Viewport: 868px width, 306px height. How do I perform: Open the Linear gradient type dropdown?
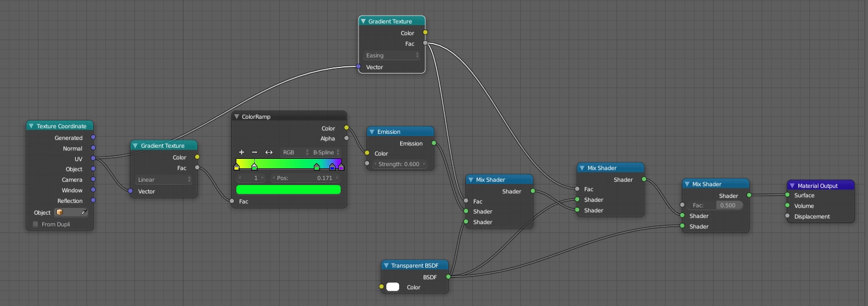164,179
